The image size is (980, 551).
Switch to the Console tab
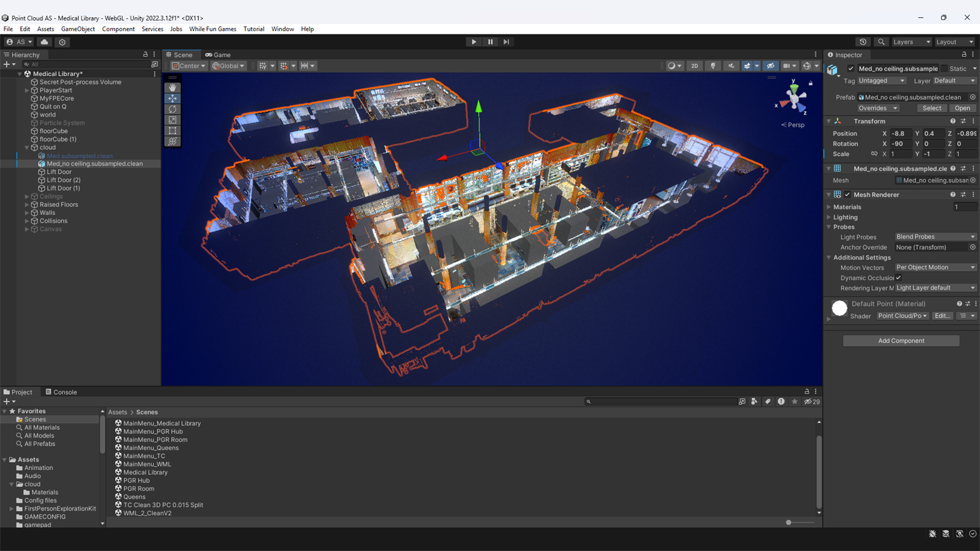tap(61, 392)
